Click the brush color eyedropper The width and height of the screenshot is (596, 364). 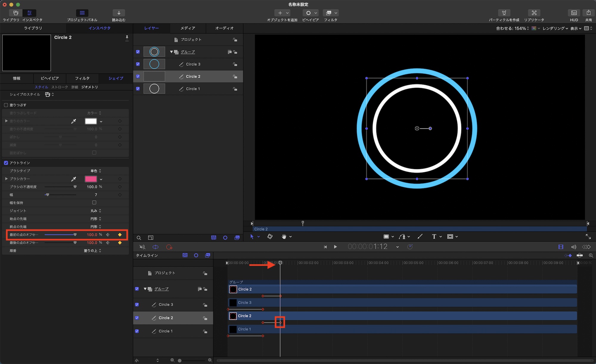click(74, 179)
